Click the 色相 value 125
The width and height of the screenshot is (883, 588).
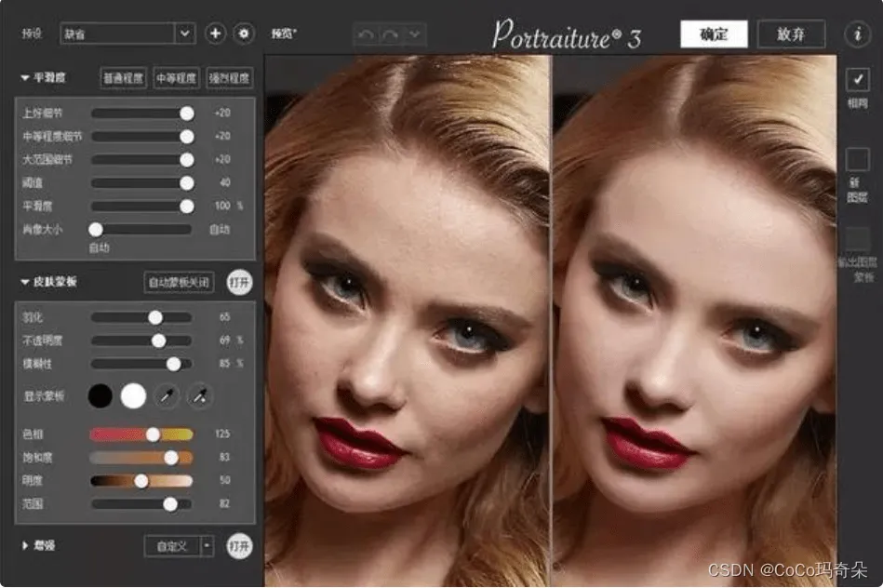[x=222, y=434]
